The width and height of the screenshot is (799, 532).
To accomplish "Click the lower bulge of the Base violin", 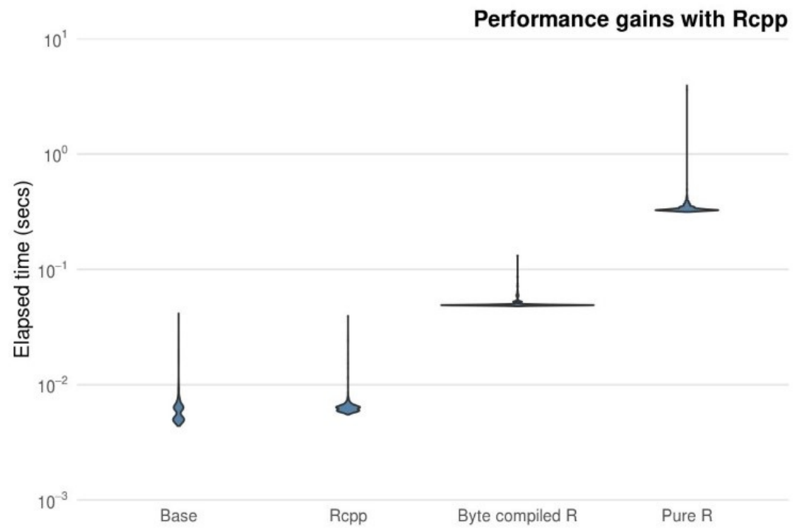I will click(179, 419).
